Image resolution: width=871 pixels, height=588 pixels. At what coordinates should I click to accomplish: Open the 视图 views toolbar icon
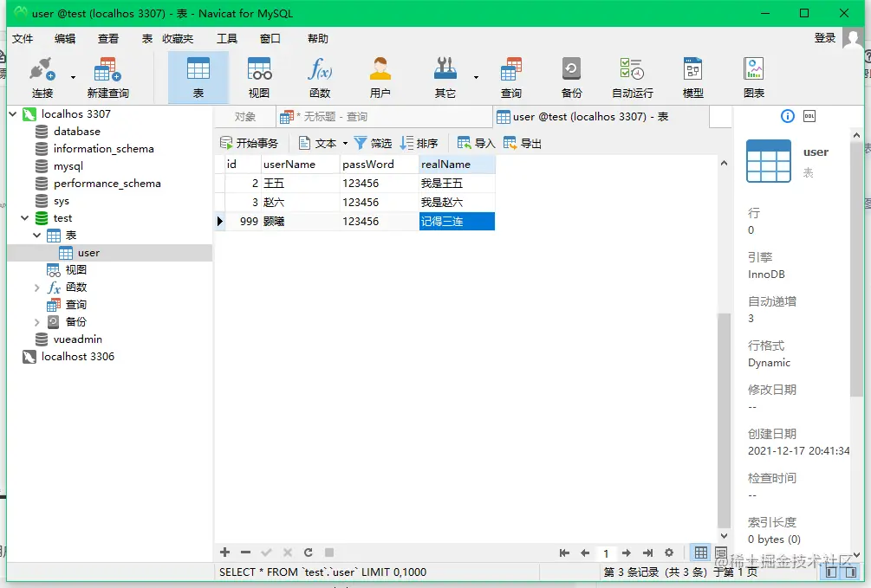(259, 77)
